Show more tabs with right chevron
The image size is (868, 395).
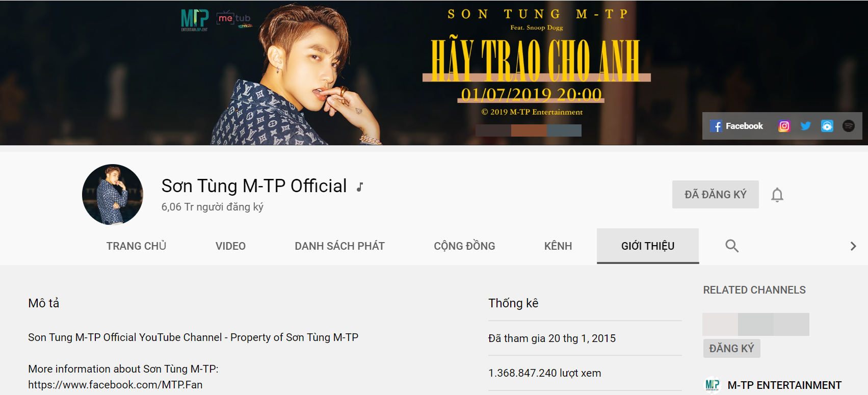(x=853, y=246)
